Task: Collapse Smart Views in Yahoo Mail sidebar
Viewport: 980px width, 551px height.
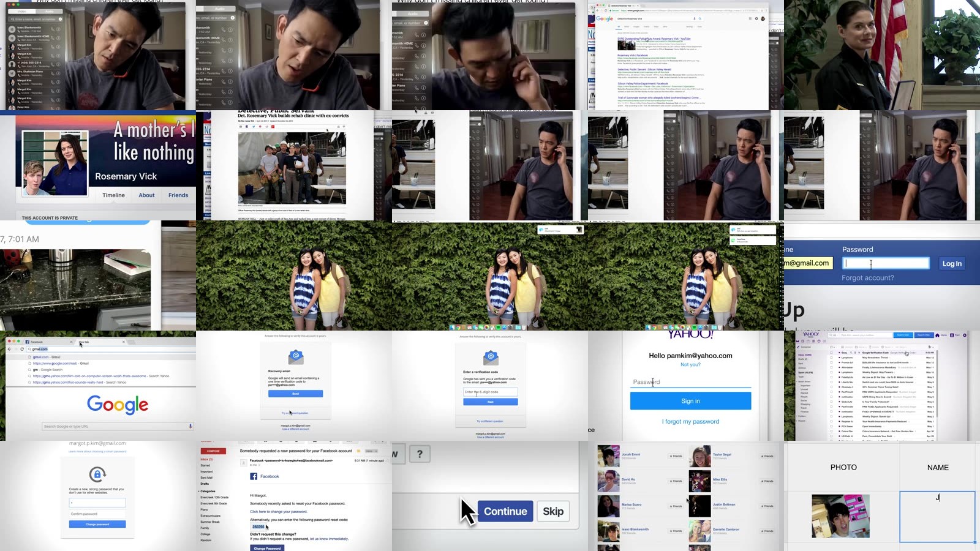Action: [x=797, y=381]
